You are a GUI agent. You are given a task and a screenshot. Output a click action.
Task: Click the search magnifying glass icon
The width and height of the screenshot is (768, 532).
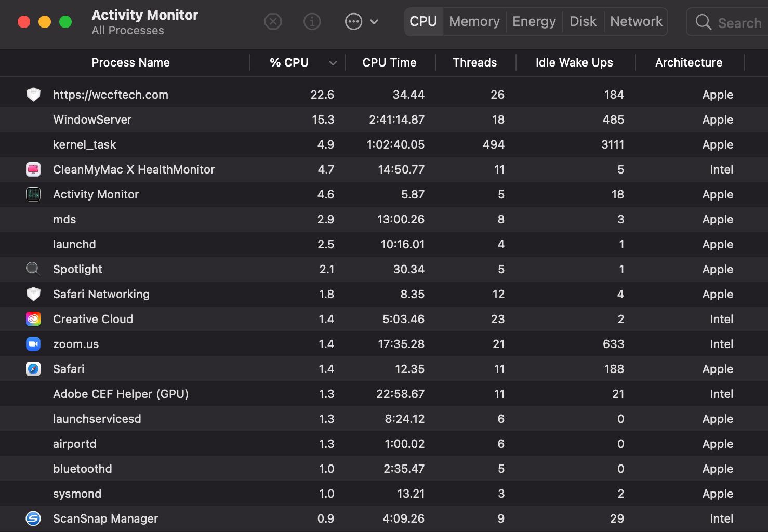704,22
